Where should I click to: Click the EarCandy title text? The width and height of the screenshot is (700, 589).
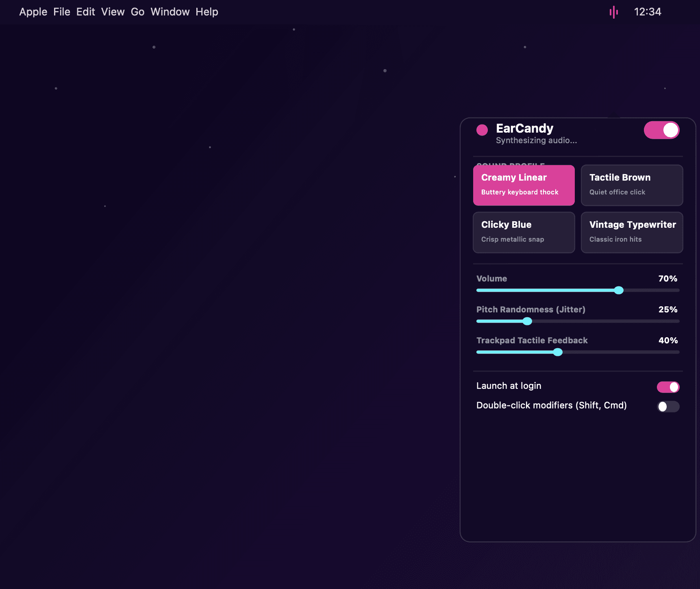pos(524,128)
